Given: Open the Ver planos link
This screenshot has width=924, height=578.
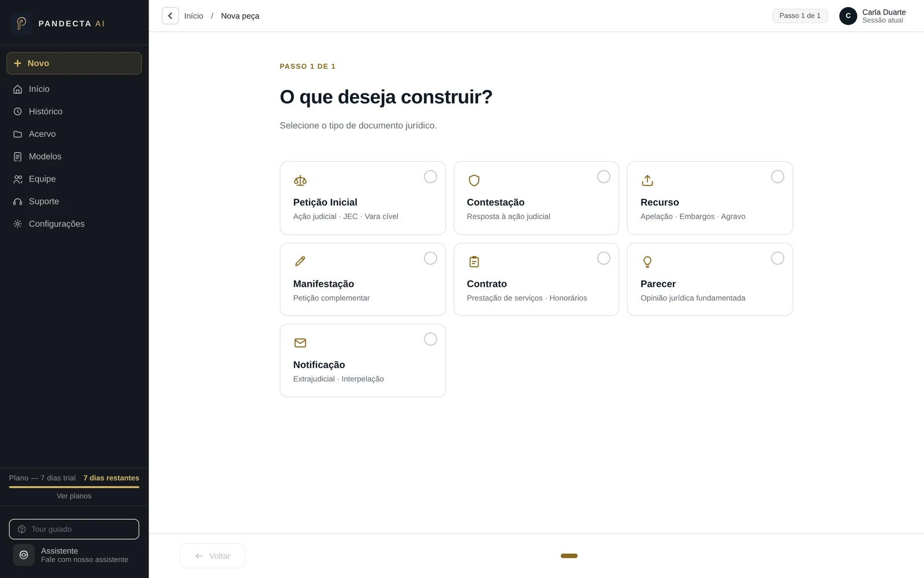Looking at the screenshot, I should (74, 496).
